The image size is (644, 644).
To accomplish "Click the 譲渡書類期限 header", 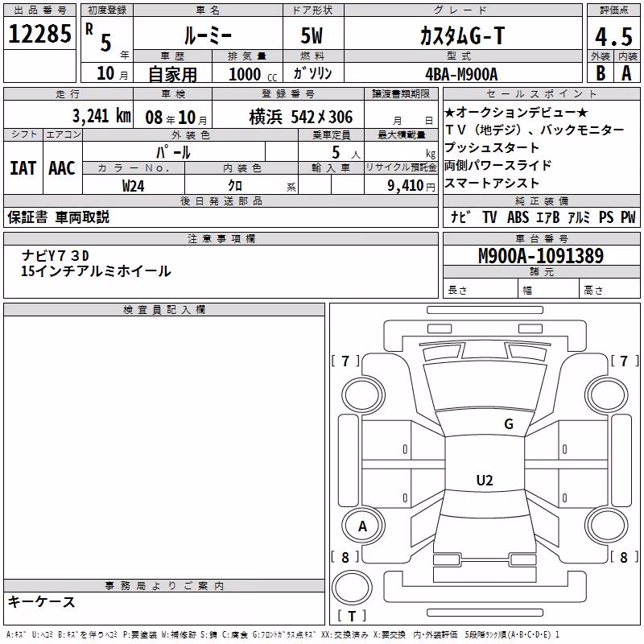I will [401, 93].
